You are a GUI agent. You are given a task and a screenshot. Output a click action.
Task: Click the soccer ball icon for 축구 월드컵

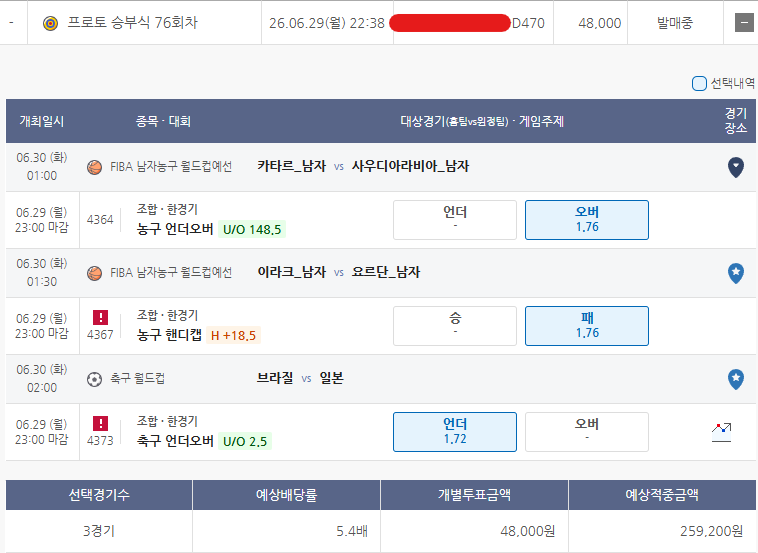[94, 379]
